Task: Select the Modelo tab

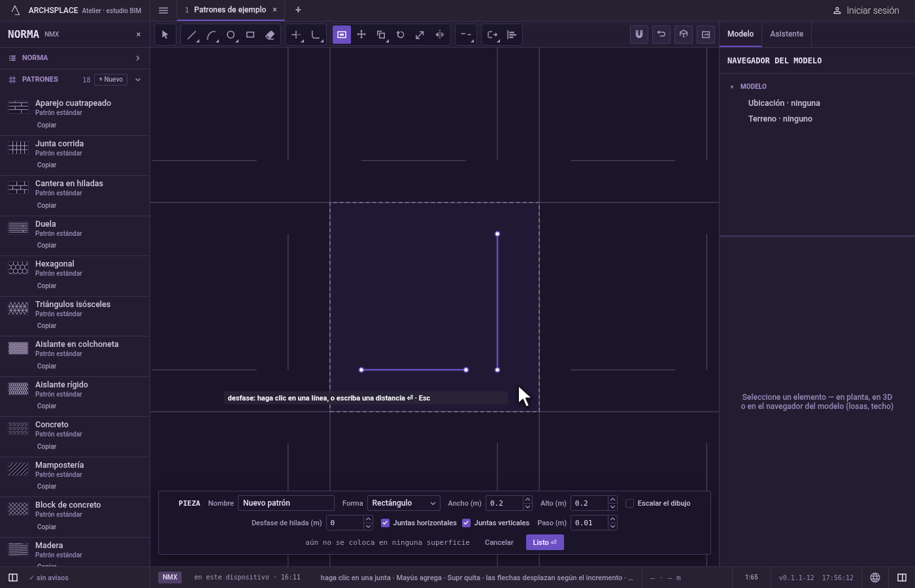Action: pos(740,34)
